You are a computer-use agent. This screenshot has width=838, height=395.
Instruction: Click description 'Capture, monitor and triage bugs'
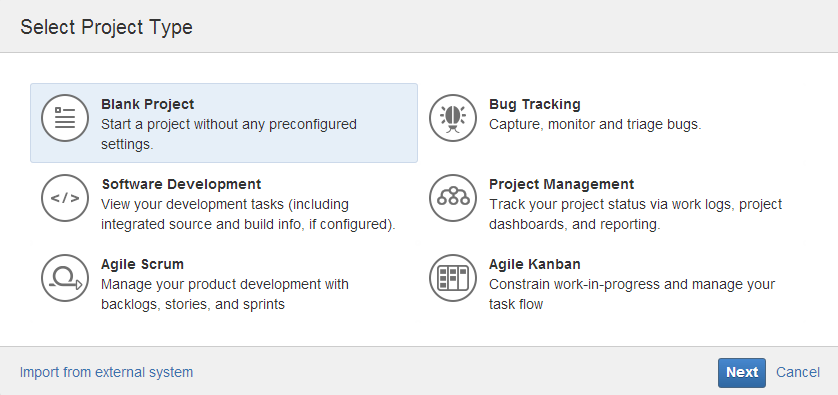[x=595, y=125]
